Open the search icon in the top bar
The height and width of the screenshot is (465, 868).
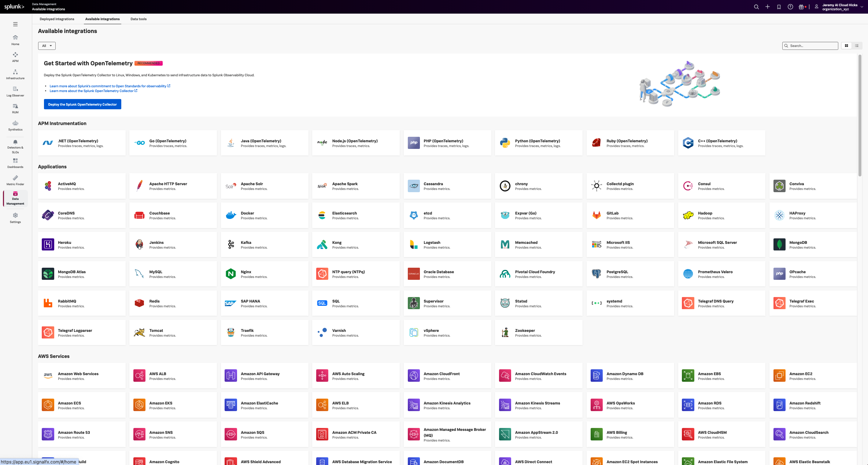[x=756, y=7]
